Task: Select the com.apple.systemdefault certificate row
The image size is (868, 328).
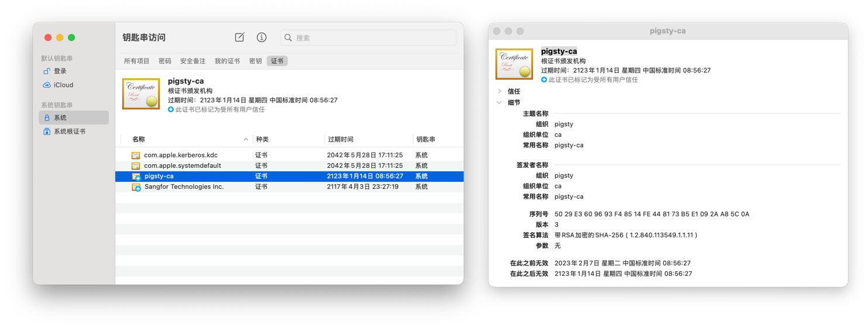Action: click(182, 166)
